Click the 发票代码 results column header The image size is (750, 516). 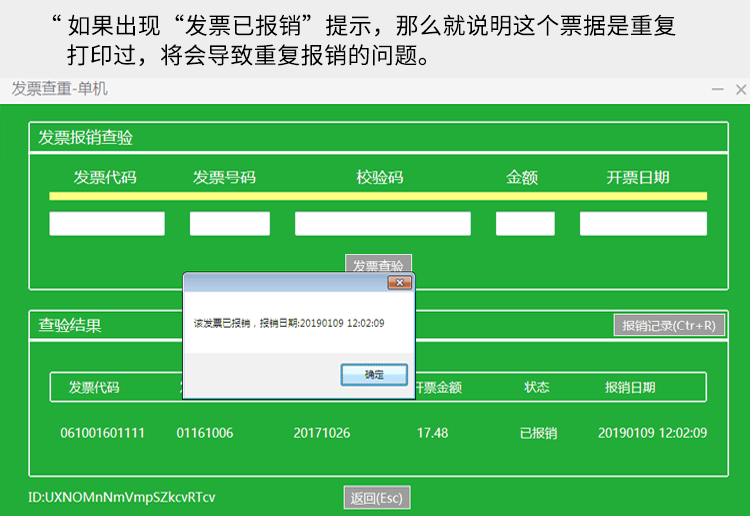[x=94, y=387]
